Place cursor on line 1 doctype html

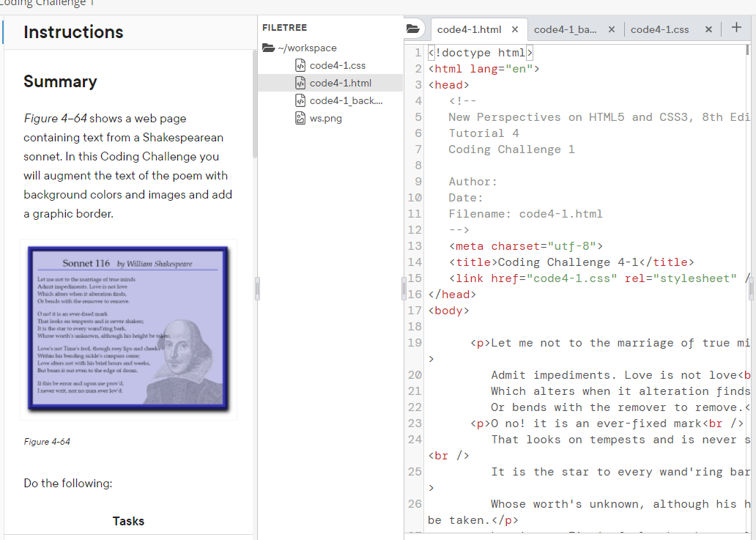pos(481,53)
